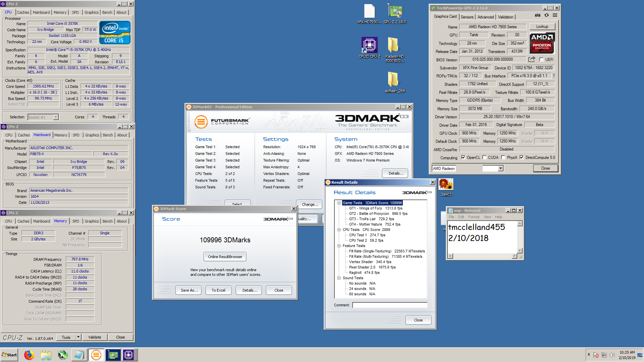Open Bench tab in the CPU-Z Memory window
644x362 pixels.
tap(107, 221)
